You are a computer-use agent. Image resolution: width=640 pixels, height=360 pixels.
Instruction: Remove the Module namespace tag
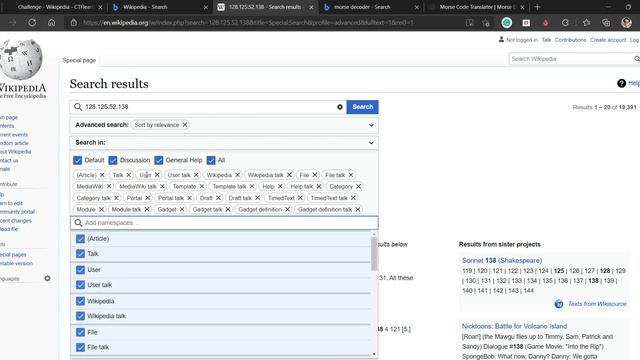(x=101, y=209)
